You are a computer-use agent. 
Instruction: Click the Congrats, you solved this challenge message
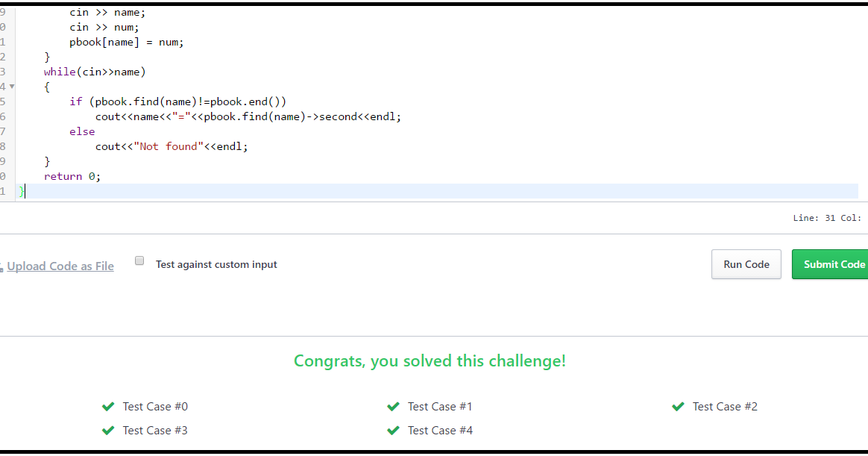pyautogui.click(x=430, y=360)
